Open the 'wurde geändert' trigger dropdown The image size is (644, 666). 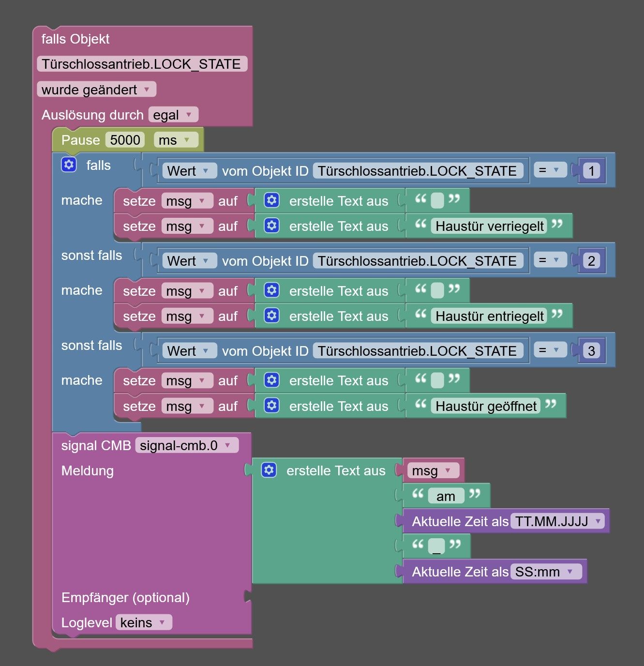(x=96, y=90)
